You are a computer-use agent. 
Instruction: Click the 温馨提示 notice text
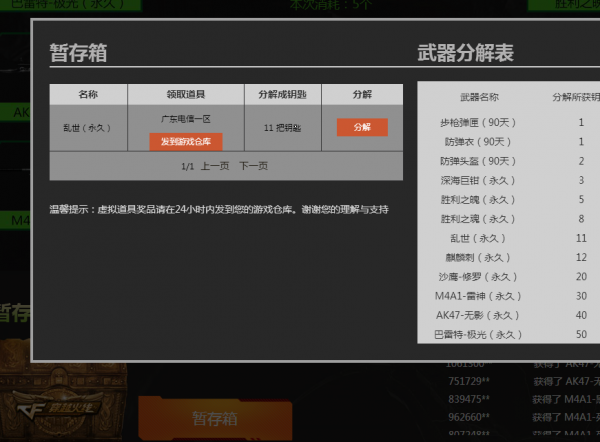tap(219, 209)
